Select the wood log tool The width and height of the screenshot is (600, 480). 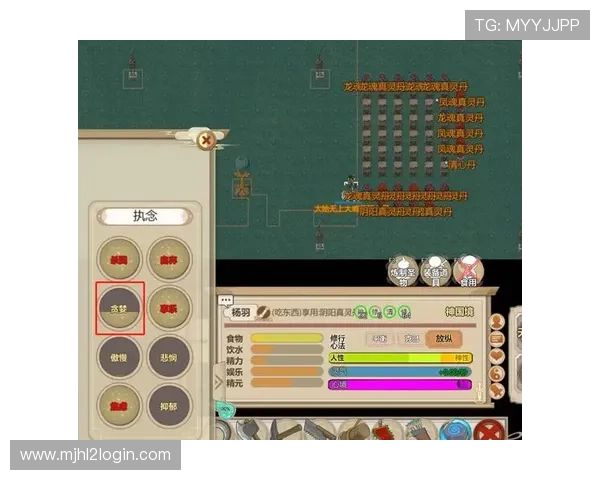354,429
